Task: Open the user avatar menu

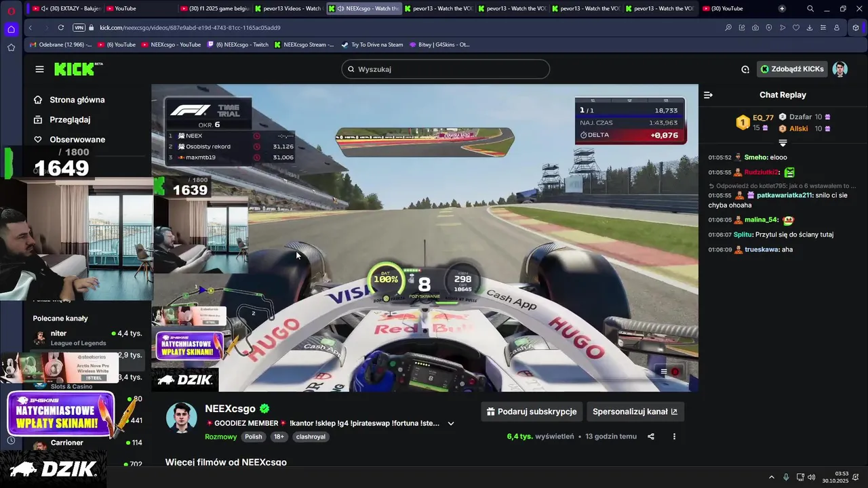Action: pos(840,69)
